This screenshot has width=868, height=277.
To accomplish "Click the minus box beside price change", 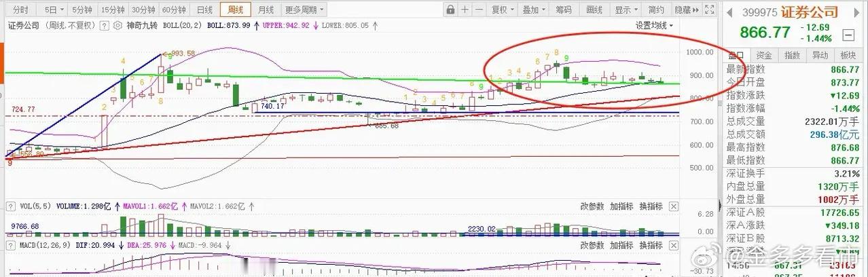I will [x=848, y=35].
